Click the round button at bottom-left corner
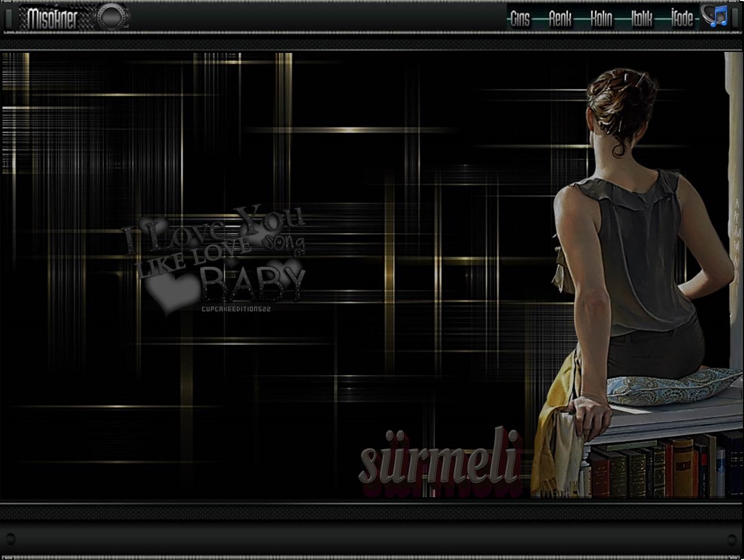 (10, 538)
